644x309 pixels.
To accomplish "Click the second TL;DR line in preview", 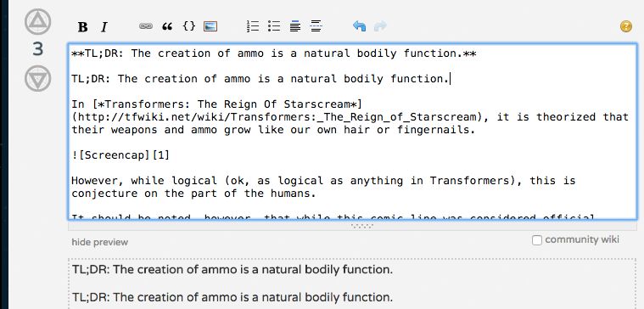I will click(232, 297).
